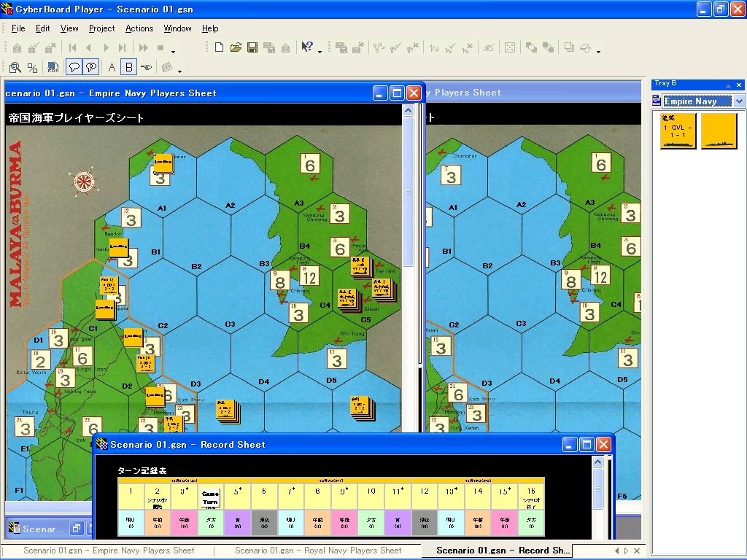This screenshot has width=747, height=560.
Task: Save the game with the floppy disk icon
Action: pyautogui.click(x=252, y=47)
